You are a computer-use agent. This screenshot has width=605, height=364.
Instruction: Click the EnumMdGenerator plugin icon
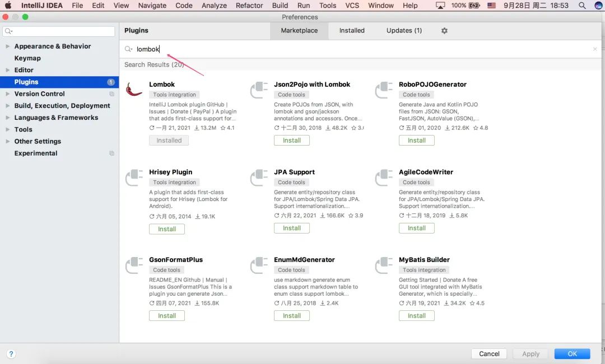tap(259, 265)
